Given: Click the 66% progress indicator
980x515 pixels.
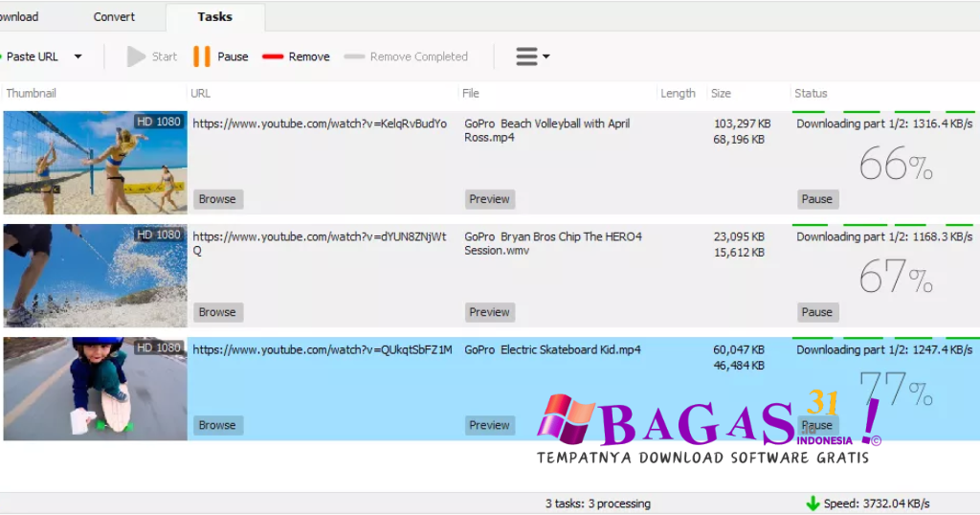Looking at the screenshot, I should tap(896, 165).
